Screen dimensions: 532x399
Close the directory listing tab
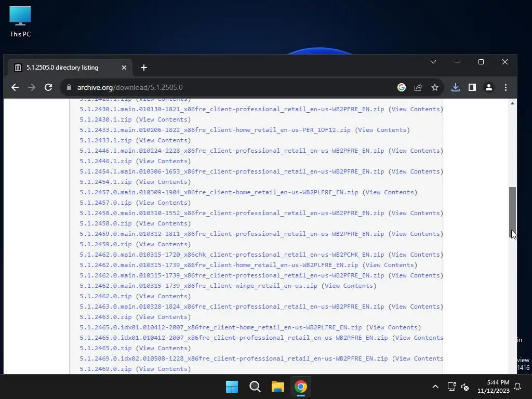(x=124, y=68)
